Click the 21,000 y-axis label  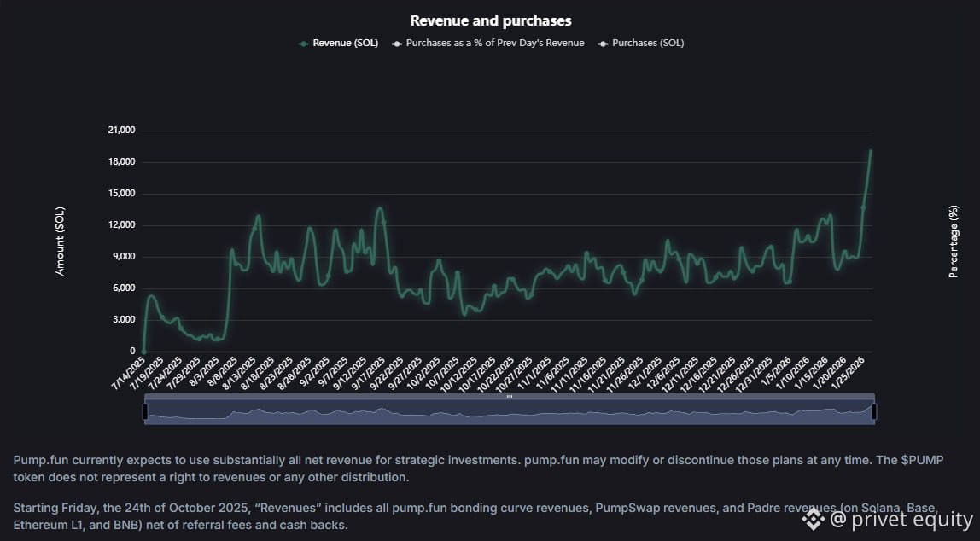coord(121,131)
